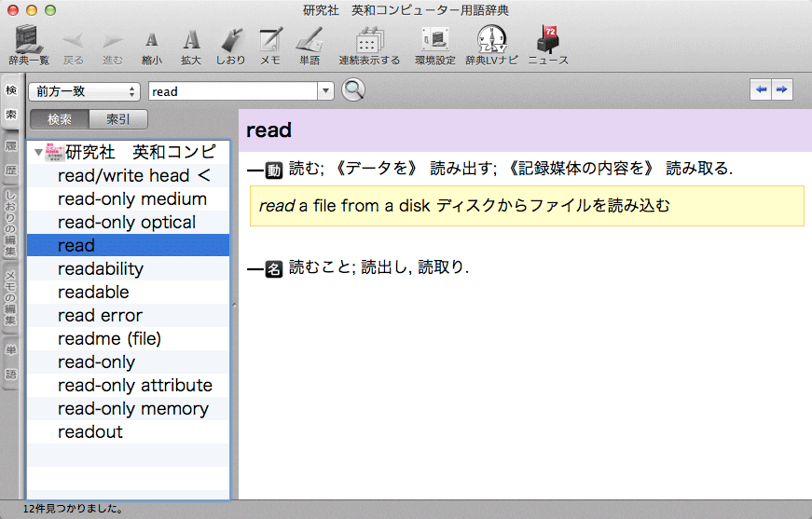Click the magnifying glass search button
812x519 pixels.
[x=353, y=90]
